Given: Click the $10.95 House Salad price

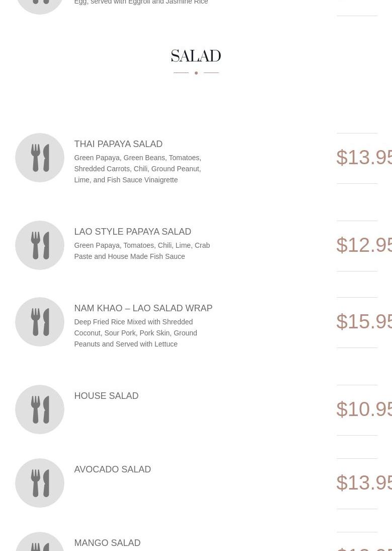Looking at the screenshot, I should coord(364,409).
